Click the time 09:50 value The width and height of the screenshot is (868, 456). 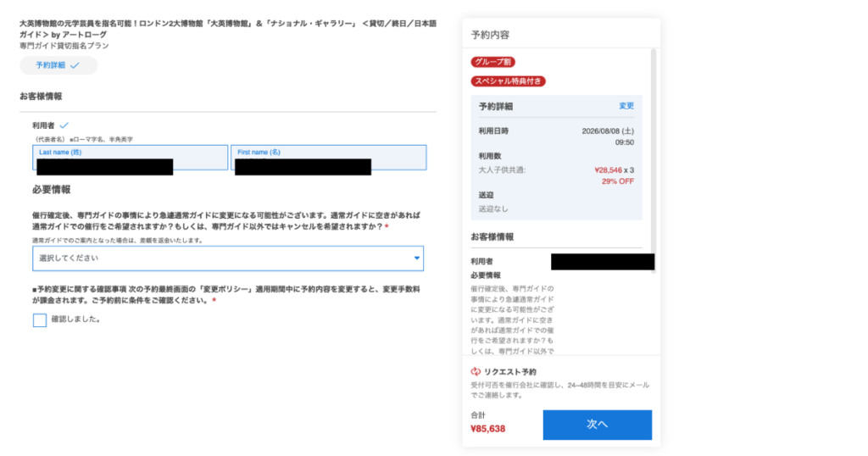(x=625, y=142)
